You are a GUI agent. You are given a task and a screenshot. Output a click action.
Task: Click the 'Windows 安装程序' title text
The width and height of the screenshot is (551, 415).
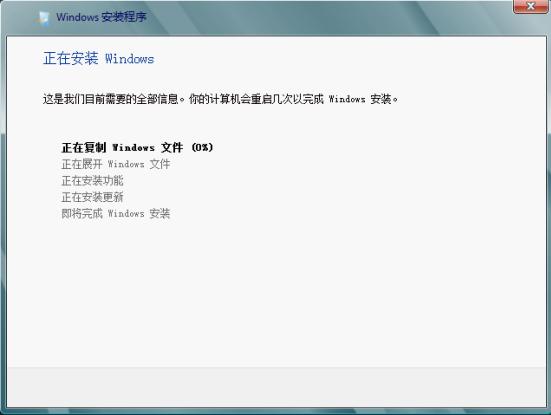[101, 17]
